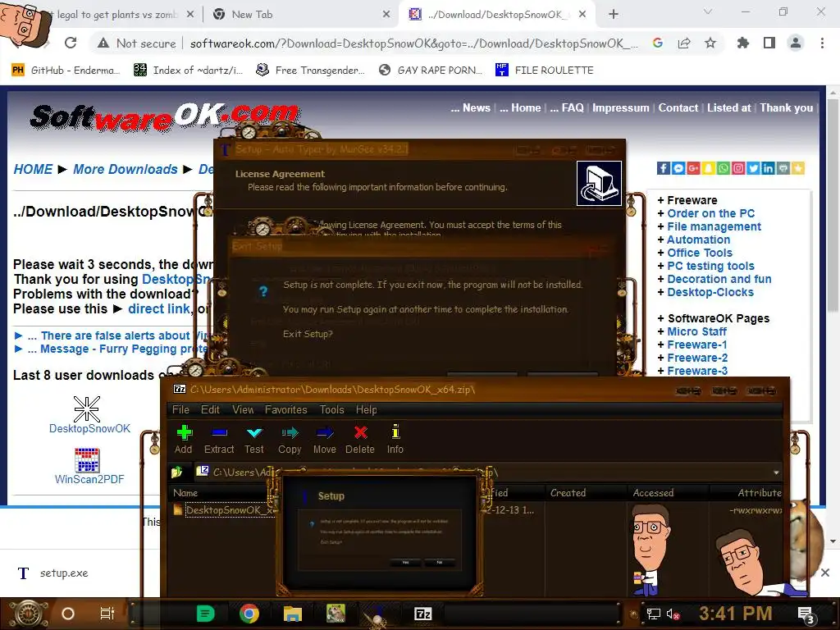The image size is (840, 630).
Task: Switch to the New Tab browser tab
Action: click(x=300, y=15)
